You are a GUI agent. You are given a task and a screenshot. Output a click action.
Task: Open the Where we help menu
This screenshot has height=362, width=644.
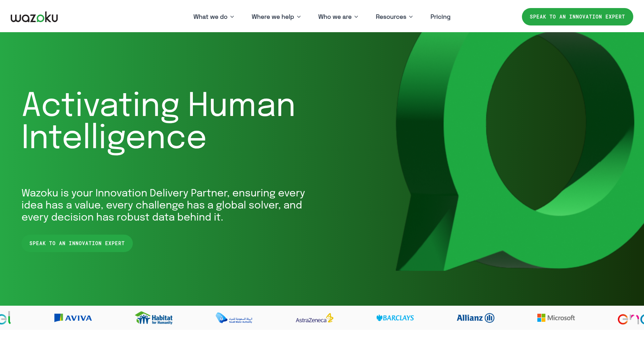[276, 17]
